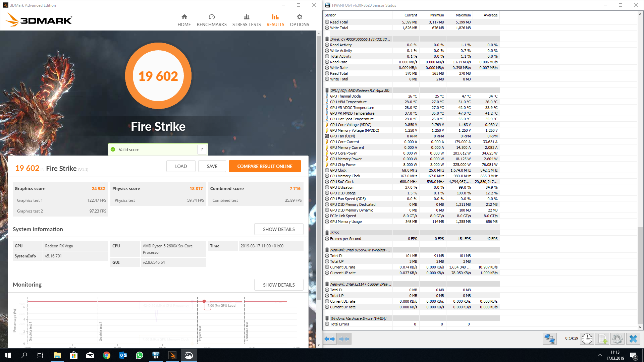Image resolution: width=644 pixels, height=362 pixels.
Task: Click the GPU Load marker on monitoring graph
Action: 204,301
